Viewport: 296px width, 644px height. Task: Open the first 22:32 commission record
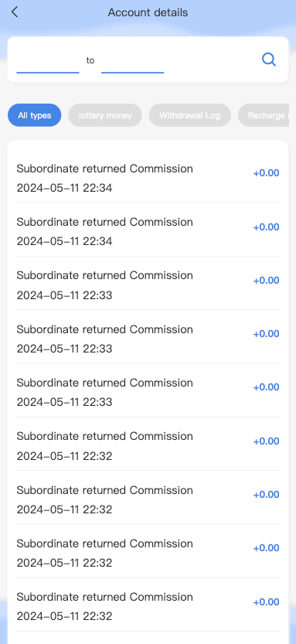tap(148, 445)
